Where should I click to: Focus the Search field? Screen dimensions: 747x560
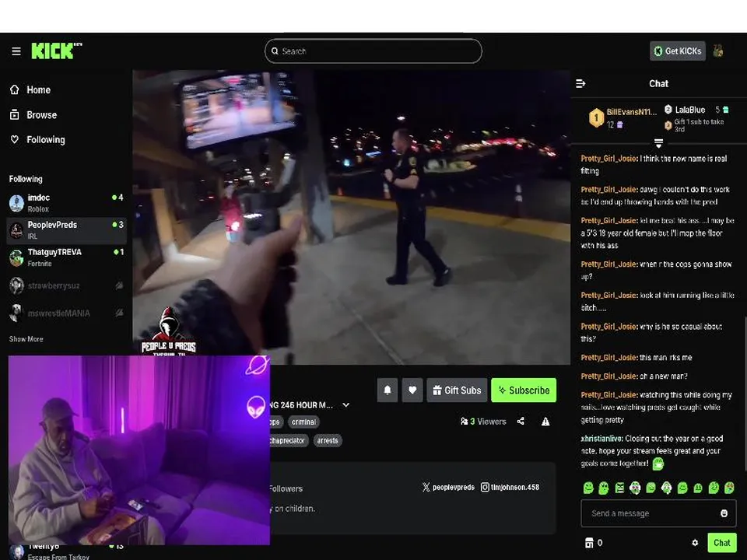point(373,51)
